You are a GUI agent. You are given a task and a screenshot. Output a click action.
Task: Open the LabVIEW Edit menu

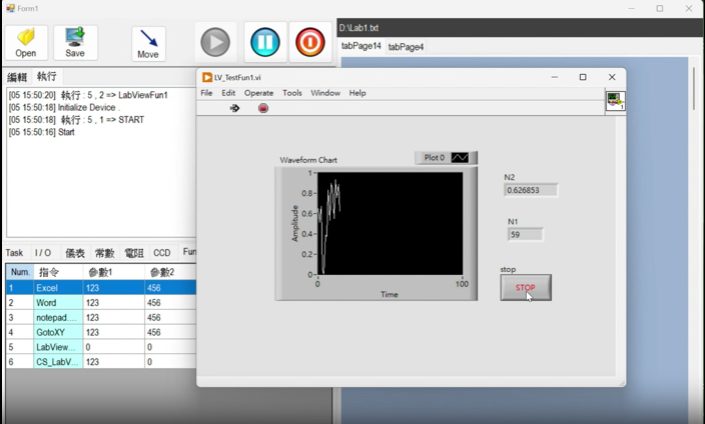(228, 93)
